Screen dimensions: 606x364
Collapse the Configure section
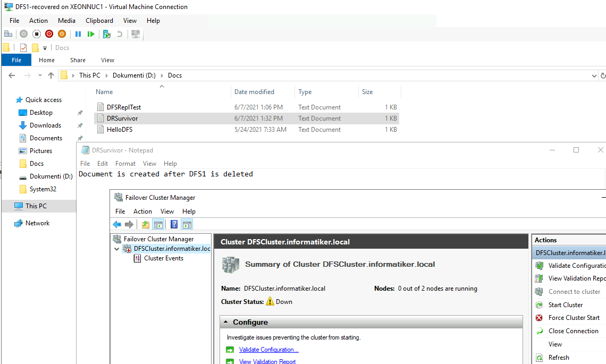[226, 322]
